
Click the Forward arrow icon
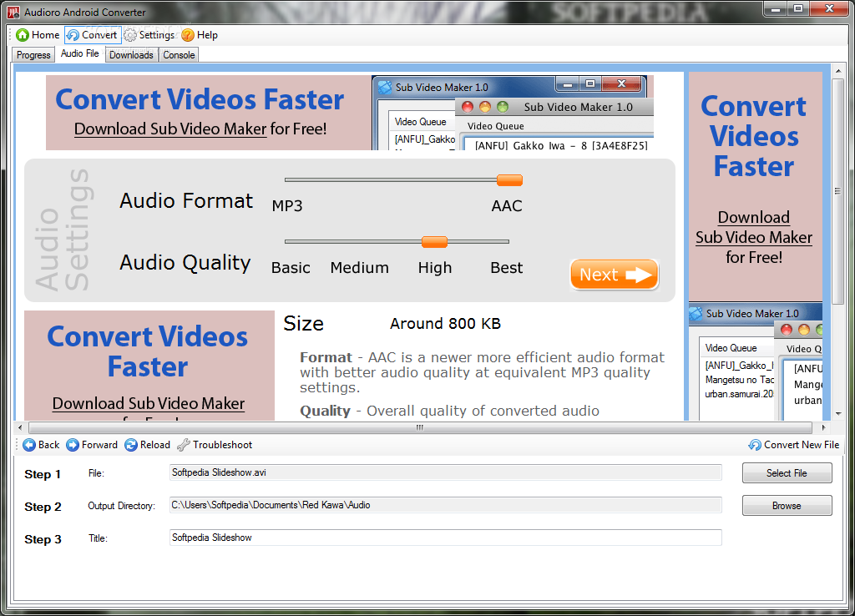point(73,445)
